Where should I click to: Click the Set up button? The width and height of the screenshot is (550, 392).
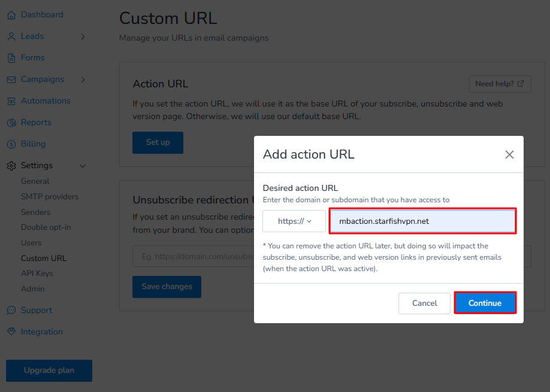coord(158,142)
